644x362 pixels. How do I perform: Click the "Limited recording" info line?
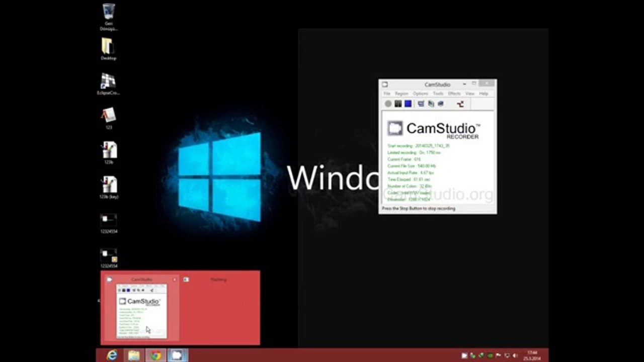tap(414, 152)
